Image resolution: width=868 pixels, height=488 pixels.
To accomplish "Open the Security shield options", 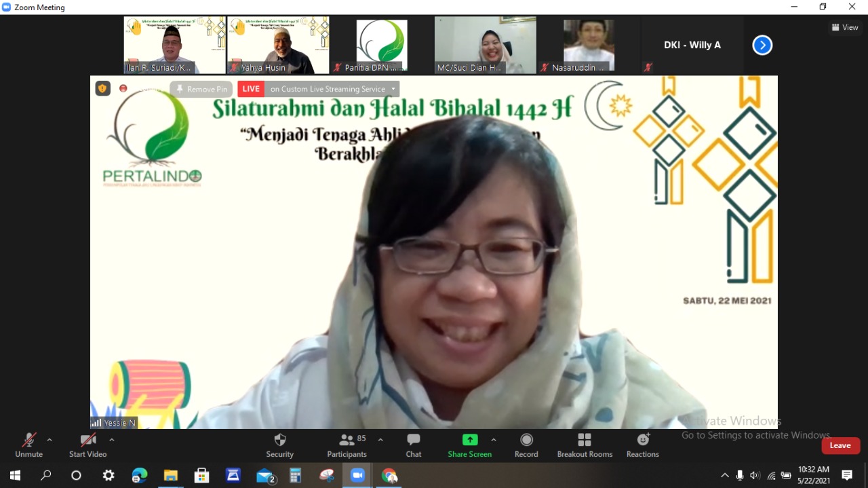I will coord(279,445).
